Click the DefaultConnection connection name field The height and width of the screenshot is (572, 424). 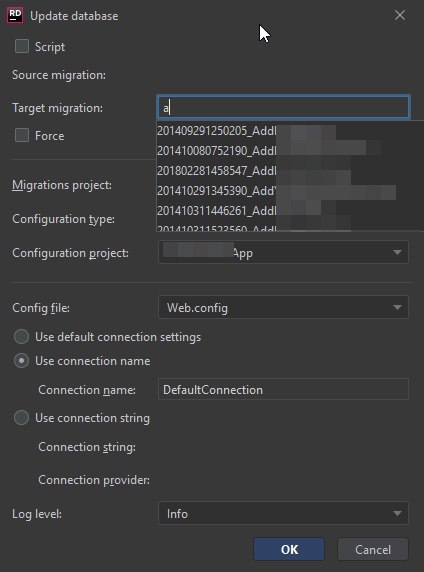(x=284, y=389)
